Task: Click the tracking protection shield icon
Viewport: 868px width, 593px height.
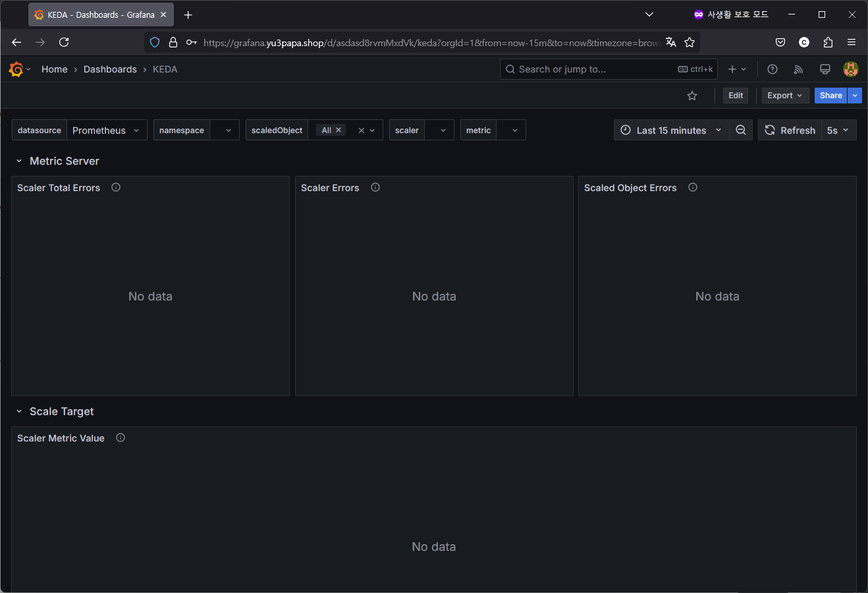Action: [155, 42]
